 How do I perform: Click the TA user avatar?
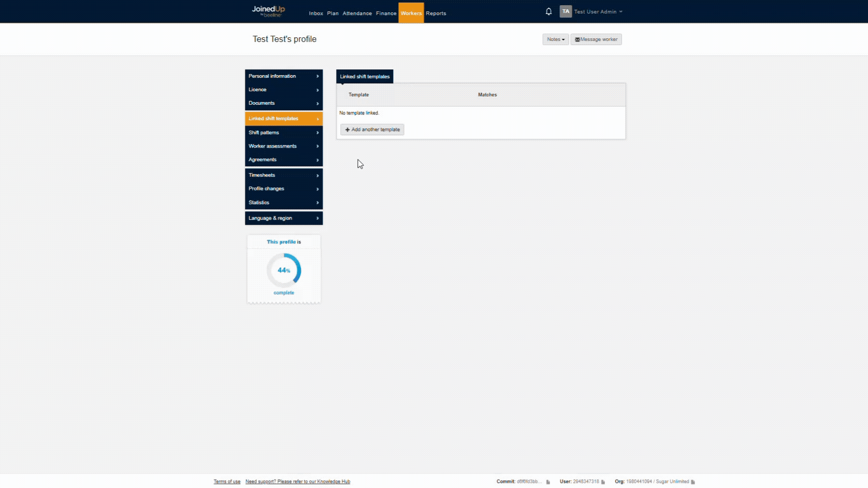[566, 11]
